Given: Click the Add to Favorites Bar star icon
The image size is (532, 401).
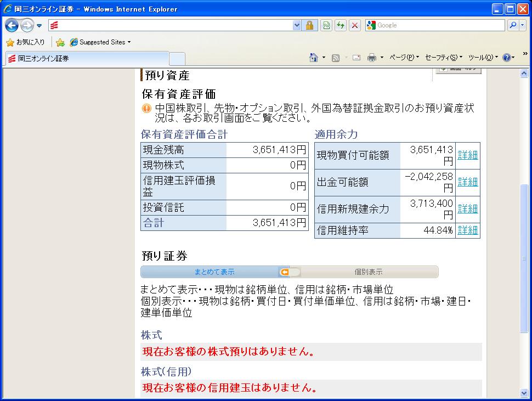Looking at the screenshot, I should [60, 42].
